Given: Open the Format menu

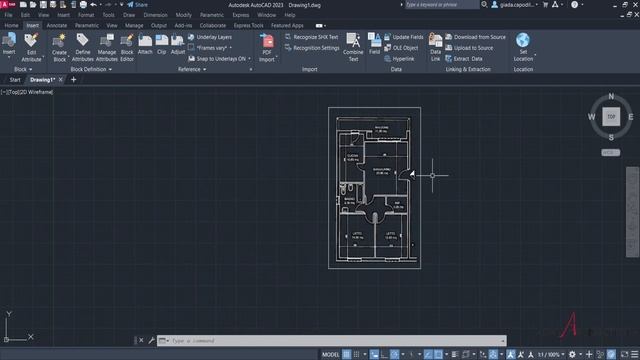Looking at the screenshot, I should tap(86, 15).
